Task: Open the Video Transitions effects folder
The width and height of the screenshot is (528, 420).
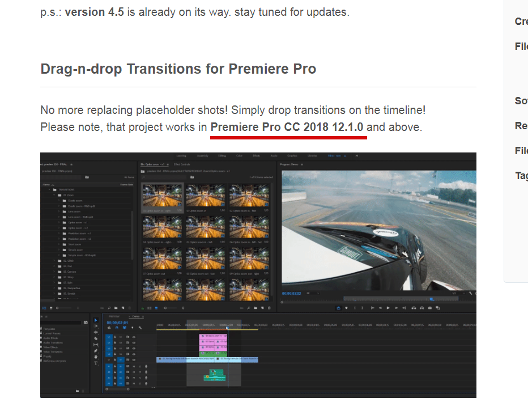Action: (x=53, y=351)
